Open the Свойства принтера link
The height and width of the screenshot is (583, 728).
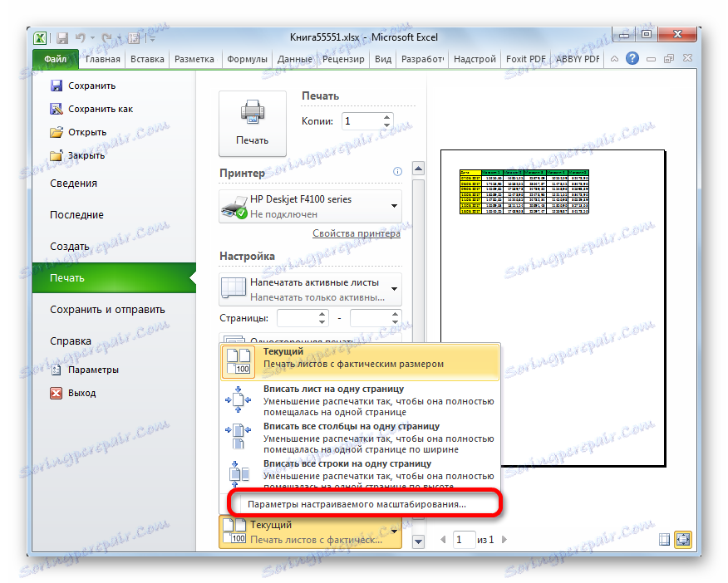pyautogui.click(x=357, y=233)
